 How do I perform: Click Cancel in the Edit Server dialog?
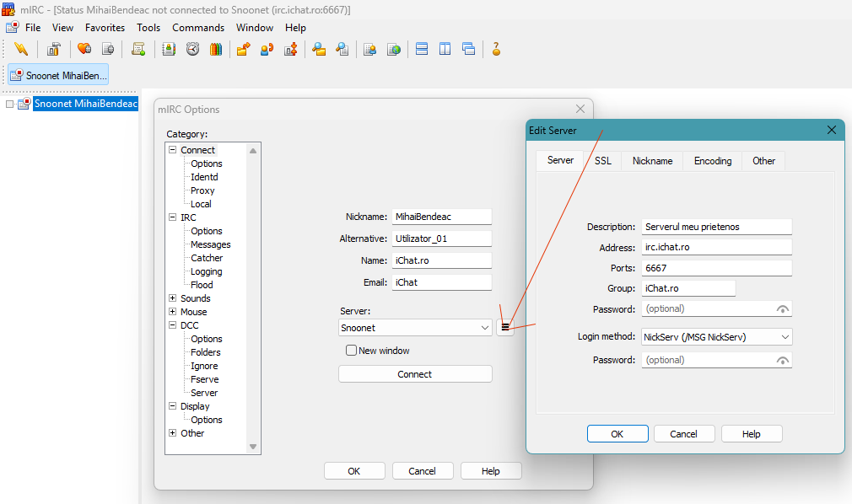click(x=683, y=434)
